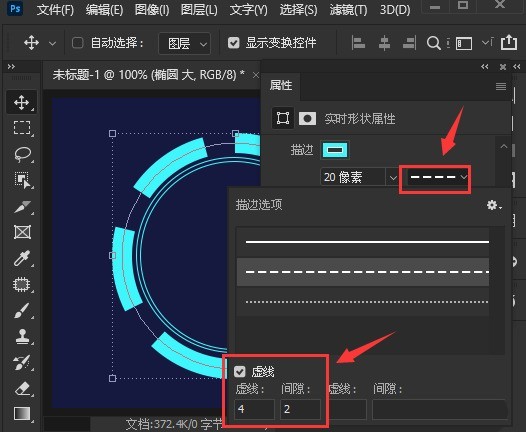526x432 pixels.
Task: Click the Photoshop Ps logo icon
Action: 15,8
